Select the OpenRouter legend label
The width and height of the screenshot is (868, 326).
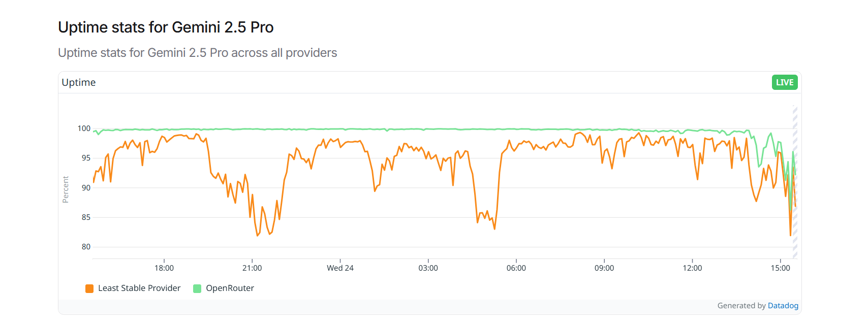pyautogui.click(x=230, y=288)
